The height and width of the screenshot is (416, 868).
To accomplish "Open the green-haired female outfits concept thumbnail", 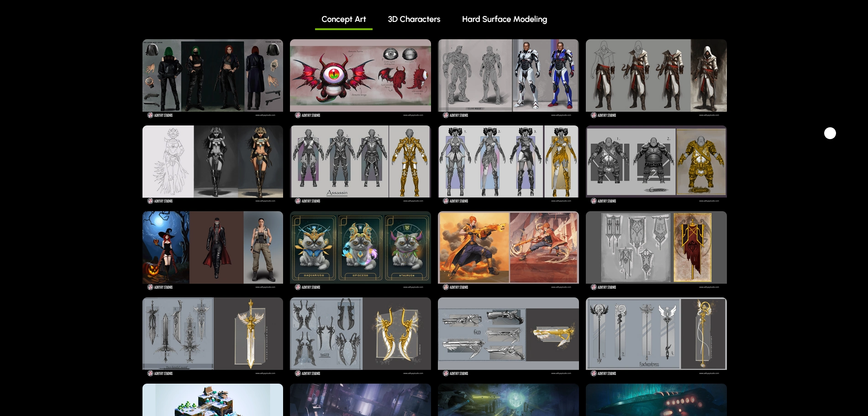I will tap(213, 79).
